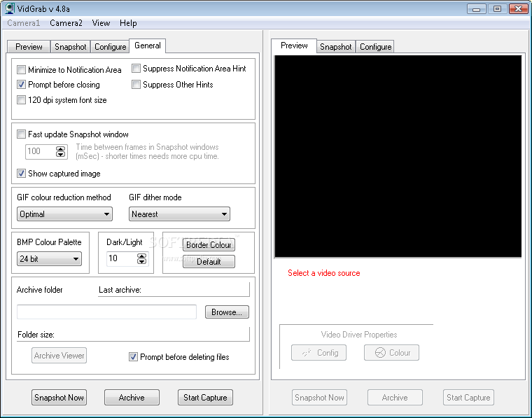Open the Camera1 menu

23,23
